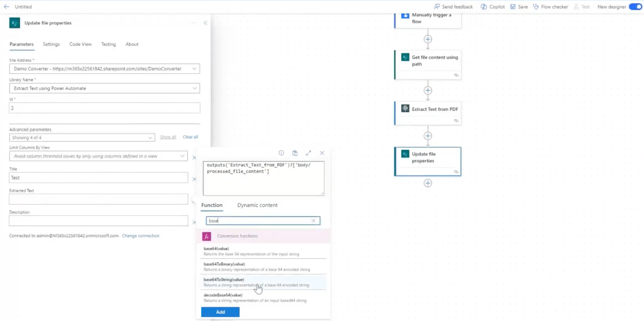Turn off the New designer toggle
Viewport: 644px width, 321px height.
coord(635,7)
